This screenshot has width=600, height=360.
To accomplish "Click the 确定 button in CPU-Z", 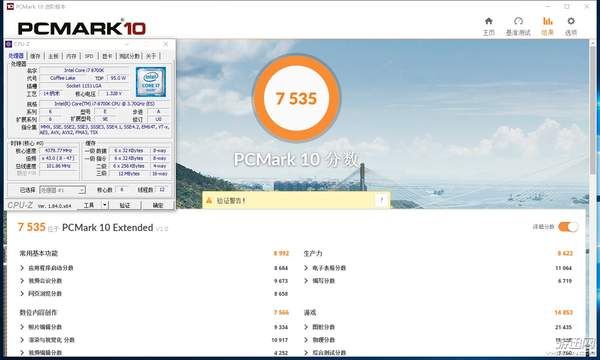I will coord(158,205).
